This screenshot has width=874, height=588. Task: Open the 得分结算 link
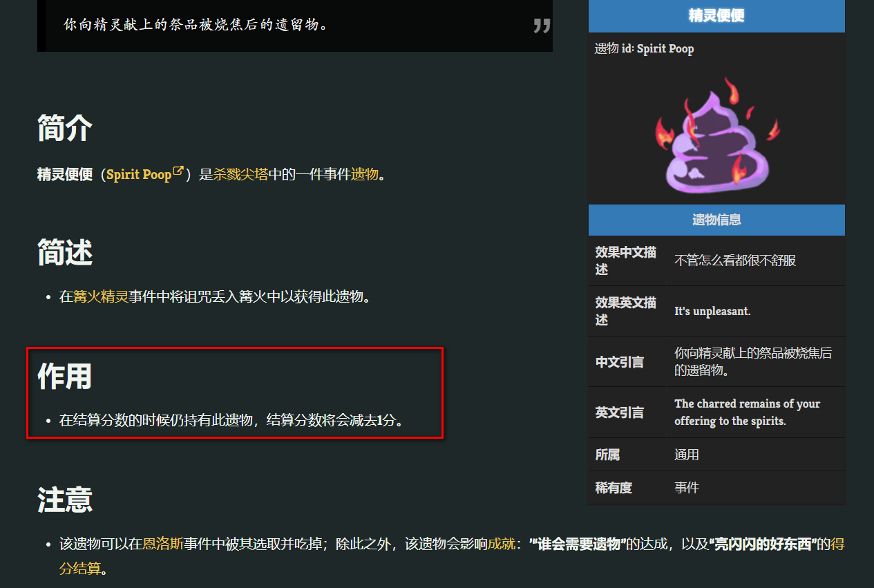(837, 544)
